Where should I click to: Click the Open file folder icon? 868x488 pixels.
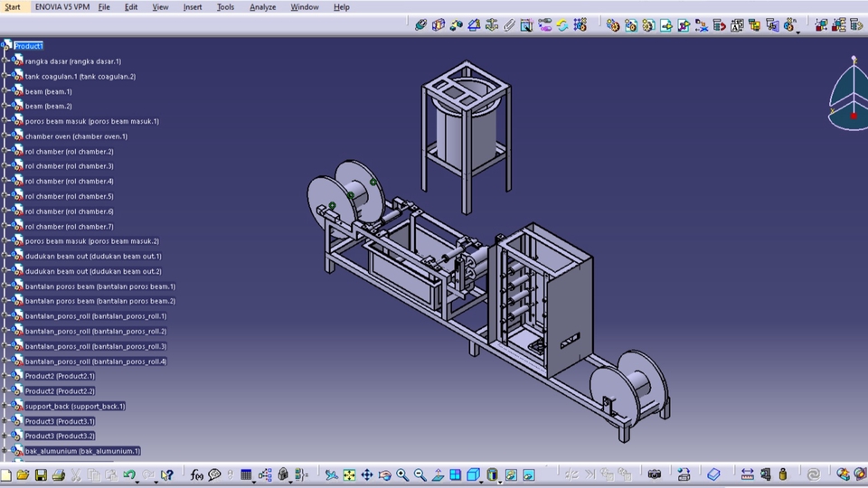click(23, 474)
